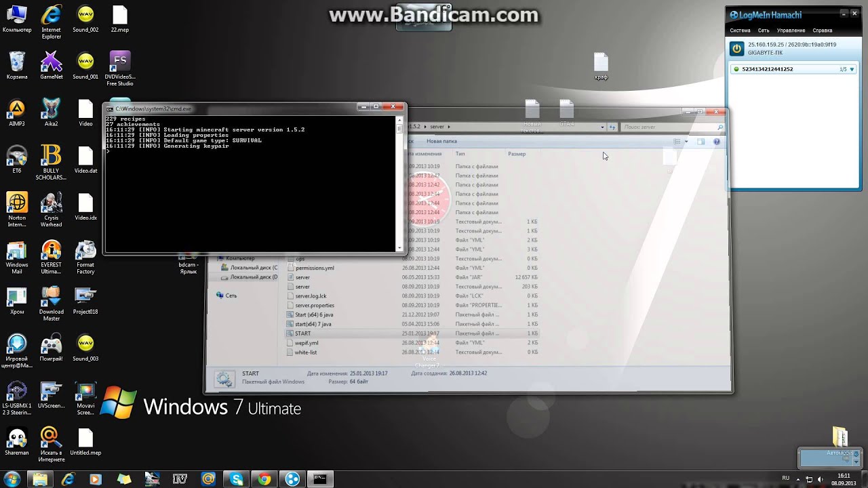Open the Управление menu in Hamachi

coord(791,30)
